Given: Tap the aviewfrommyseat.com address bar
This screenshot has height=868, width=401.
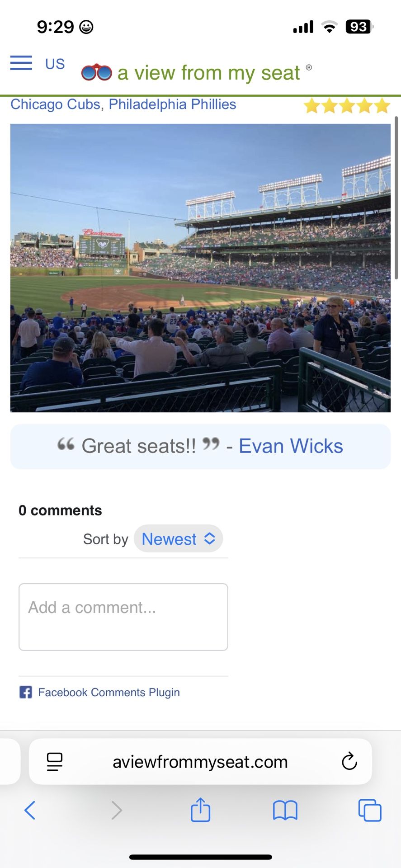Looking at the screenshot, I should pyautogui.click(x=200, y=762).
